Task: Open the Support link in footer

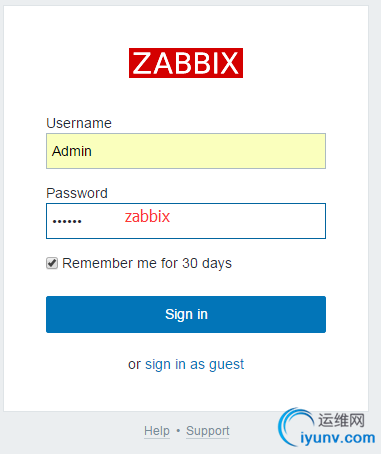Action: (208, 431)
